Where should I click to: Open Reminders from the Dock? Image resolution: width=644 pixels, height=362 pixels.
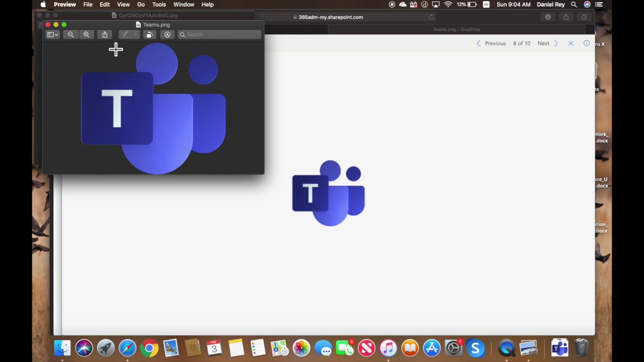(x=258, y=347)
